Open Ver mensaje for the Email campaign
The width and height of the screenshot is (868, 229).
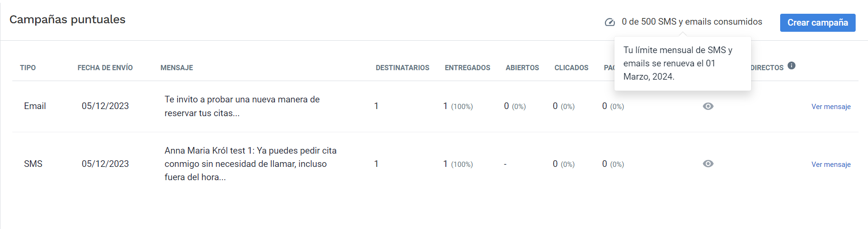point(830,107)
